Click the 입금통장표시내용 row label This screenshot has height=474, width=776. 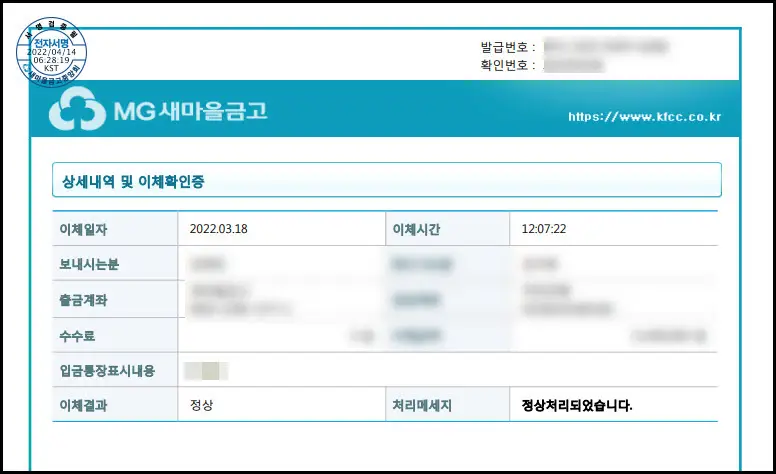click(x=107, y=371)
